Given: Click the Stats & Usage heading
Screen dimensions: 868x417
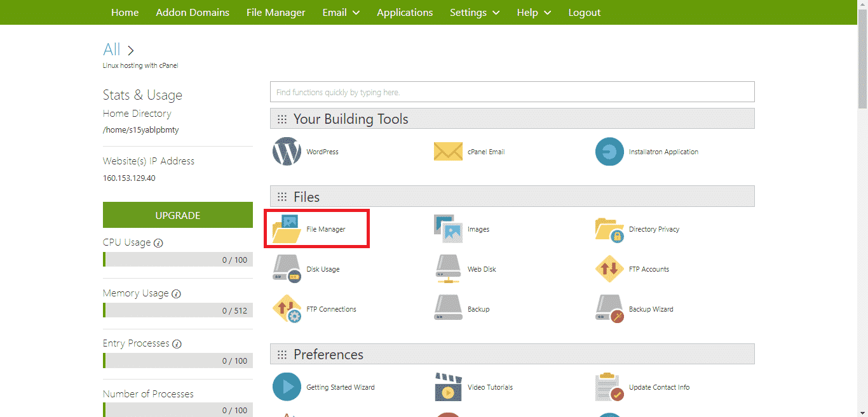Looking at the screenshot, I should pos(142,95).
